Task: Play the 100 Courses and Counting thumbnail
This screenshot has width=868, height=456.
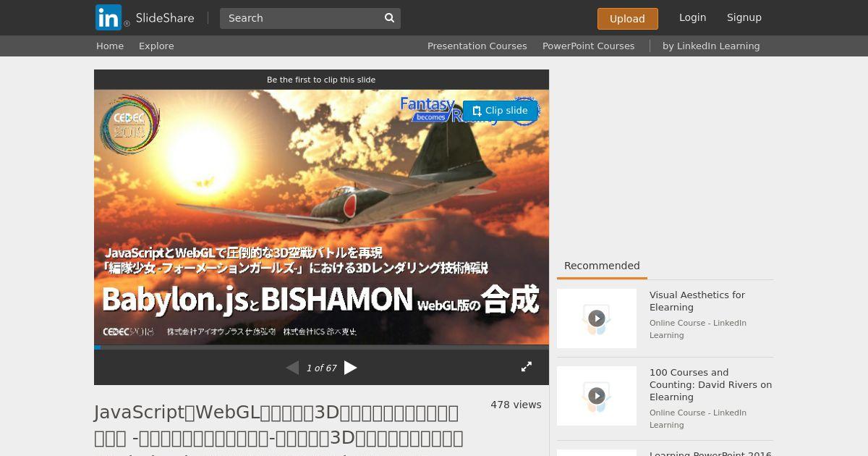Action: tap(597, 396)
